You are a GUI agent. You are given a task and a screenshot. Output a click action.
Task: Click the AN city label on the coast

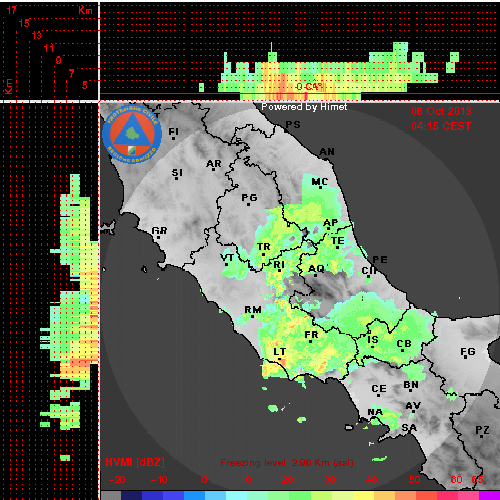(x=327, y=152)
